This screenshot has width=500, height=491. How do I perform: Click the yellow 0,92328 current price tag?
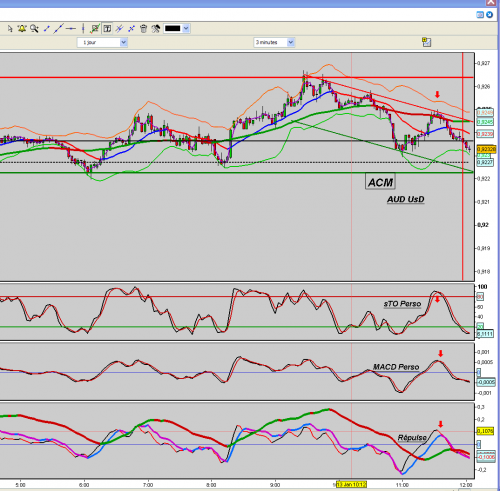pos(486,149)
